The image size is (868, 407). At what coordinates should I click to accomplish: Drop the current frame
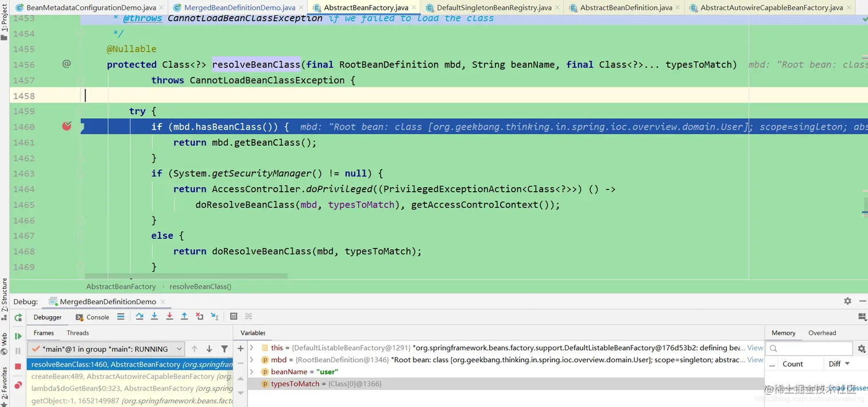199,316
